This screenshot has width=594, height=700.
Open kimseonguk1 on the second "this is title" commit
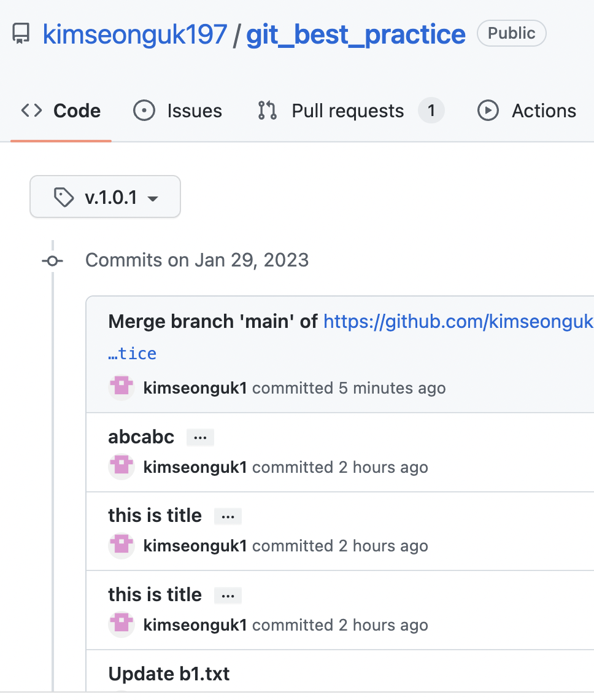[x=195, y=625]
